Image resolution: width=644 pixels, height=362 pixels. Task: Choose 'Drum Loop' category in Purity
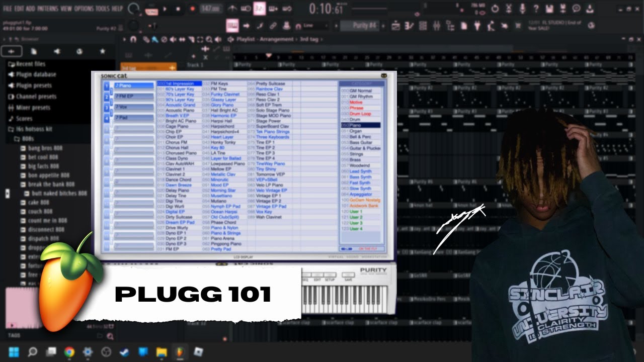tap(360, 114)
